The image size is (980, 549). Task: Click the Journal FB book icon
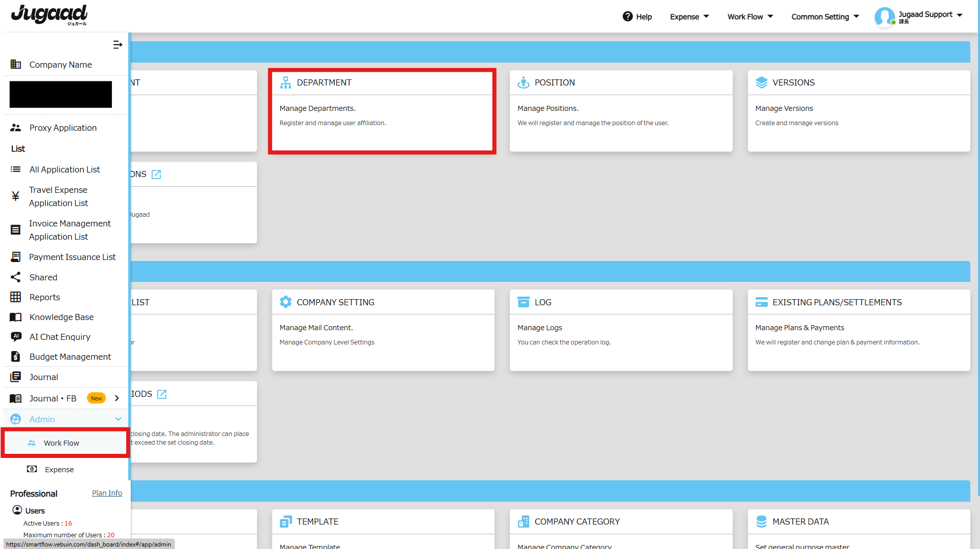pyautogui.click(x=16, y=398)
